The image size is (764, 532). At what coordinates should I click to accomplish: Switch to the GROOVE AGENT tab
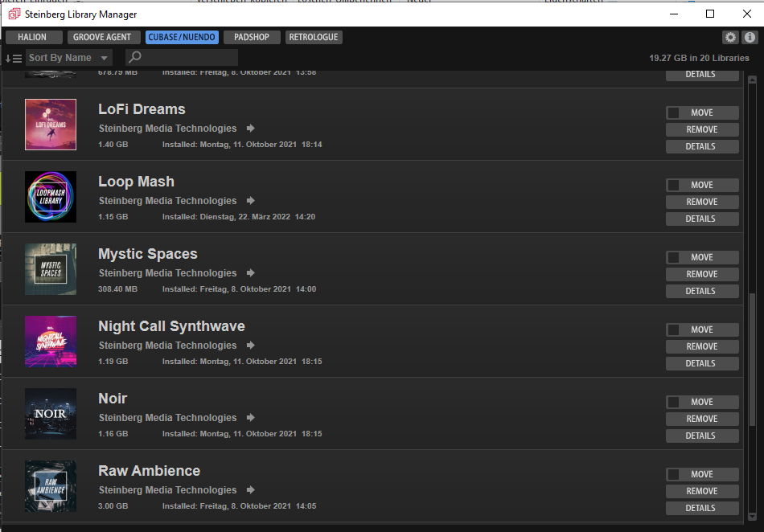pos(103,37)
